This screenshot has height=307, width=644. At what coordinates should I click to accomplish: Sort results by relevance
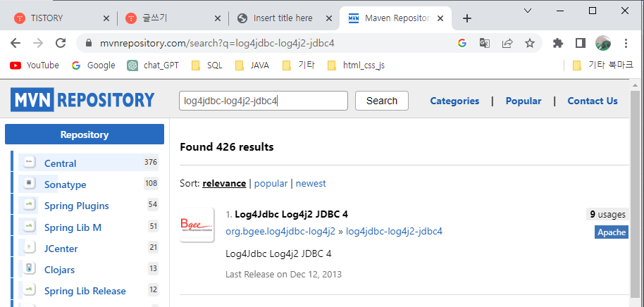point(224,184)
